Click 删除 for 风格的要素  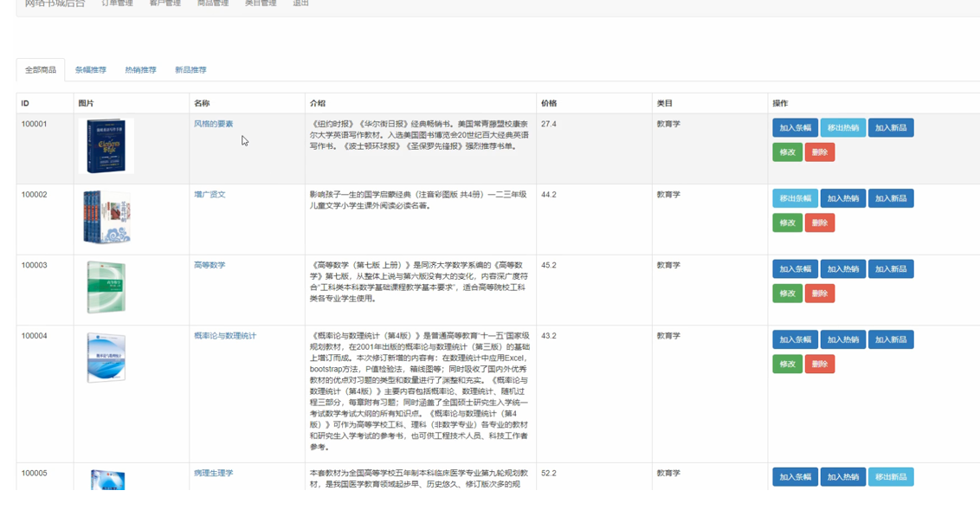pos(820,151)
